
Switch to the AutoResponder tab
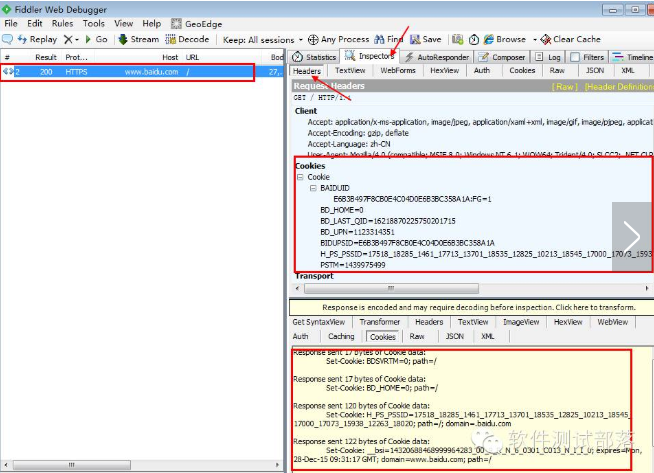coord(439,57)
